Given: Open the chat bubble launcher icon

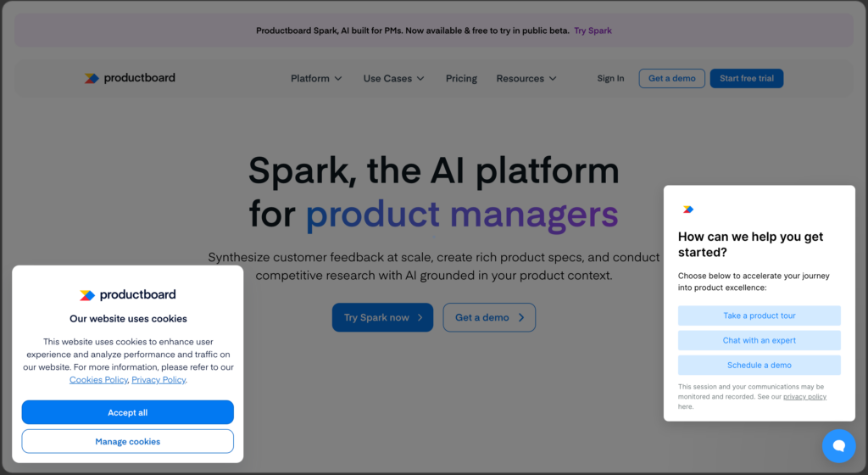Looking at the screenshot, I should [838, 445].
